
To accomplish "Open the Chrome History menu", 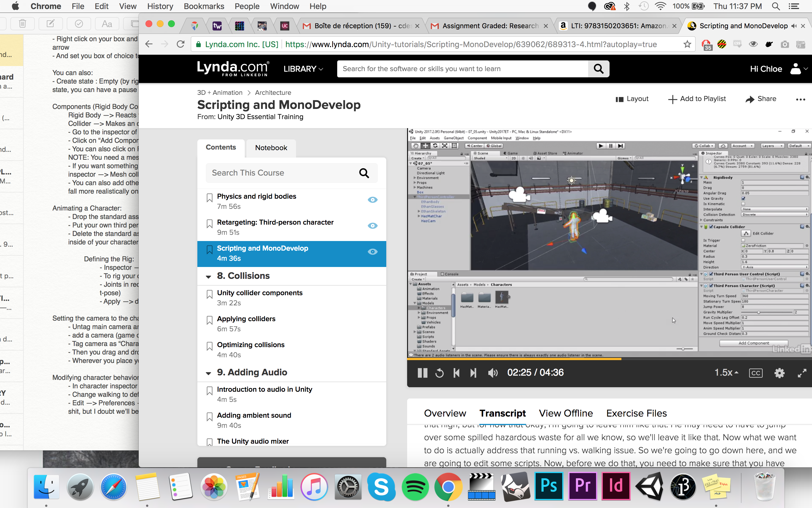I will (160, 6).
